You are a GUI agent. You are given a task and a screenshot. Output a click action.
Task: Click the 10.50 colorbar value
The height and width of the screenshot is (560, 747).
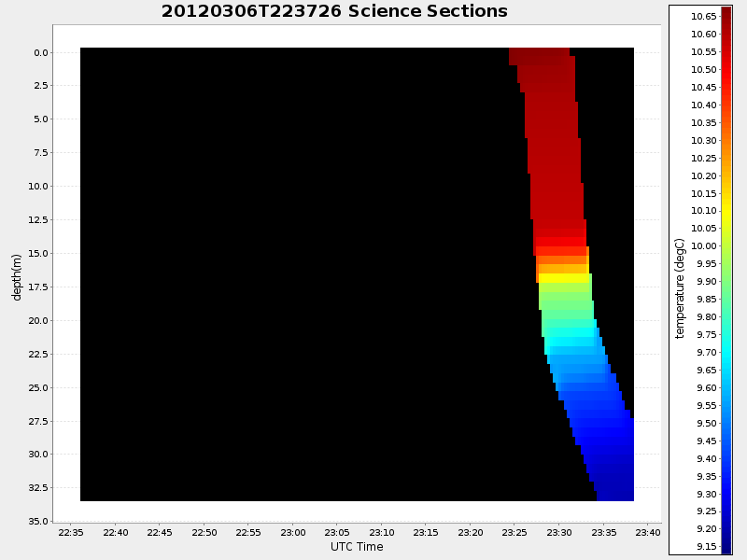coord(704,69)
